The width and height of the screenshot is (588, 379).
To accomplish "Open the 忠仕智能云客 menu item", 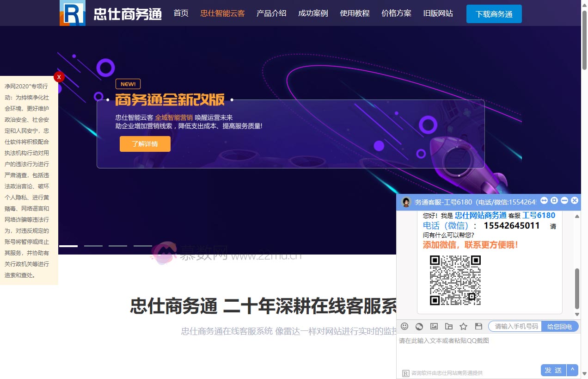I will tap(222, 13).
